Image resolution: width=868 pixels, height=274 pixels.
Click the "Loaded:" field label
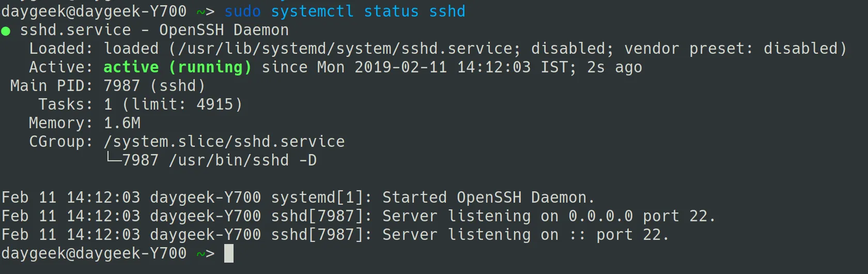click(x=60, y=49)
